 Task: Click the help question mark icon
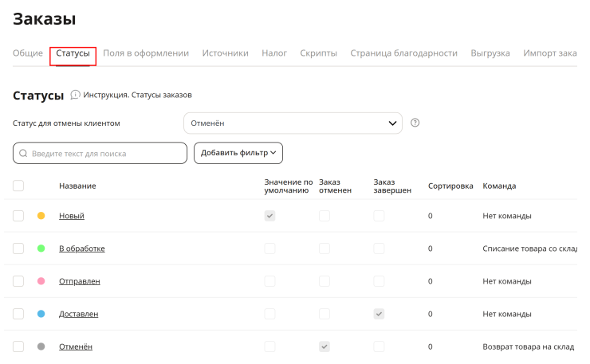[x=415, y=123]
